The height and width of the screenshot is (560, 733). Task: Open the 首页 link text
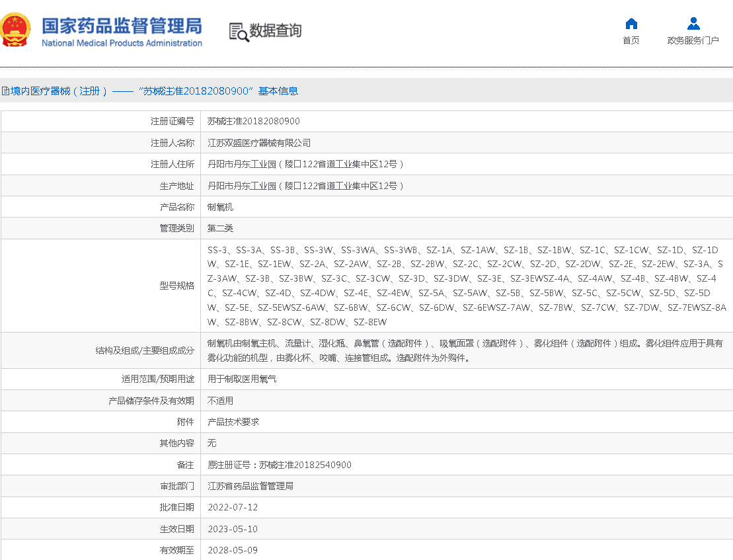pos(631,41)
